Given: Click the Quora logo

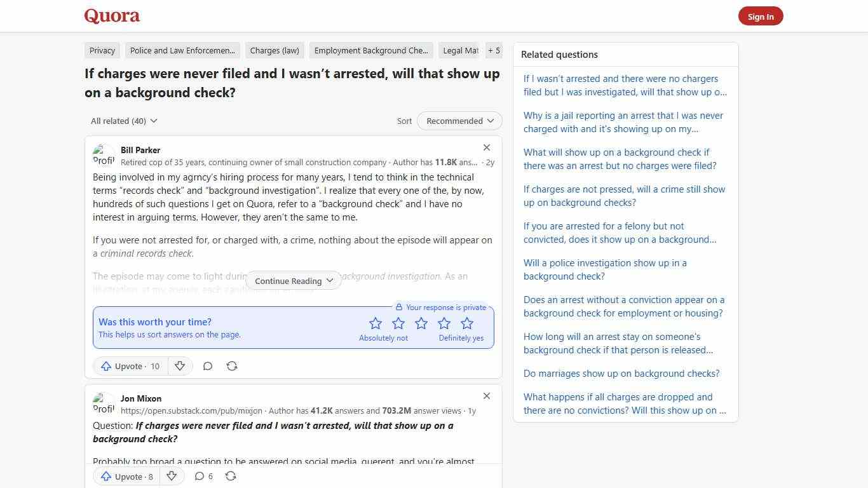Looking at the screenshot, I should coord(111,15).
